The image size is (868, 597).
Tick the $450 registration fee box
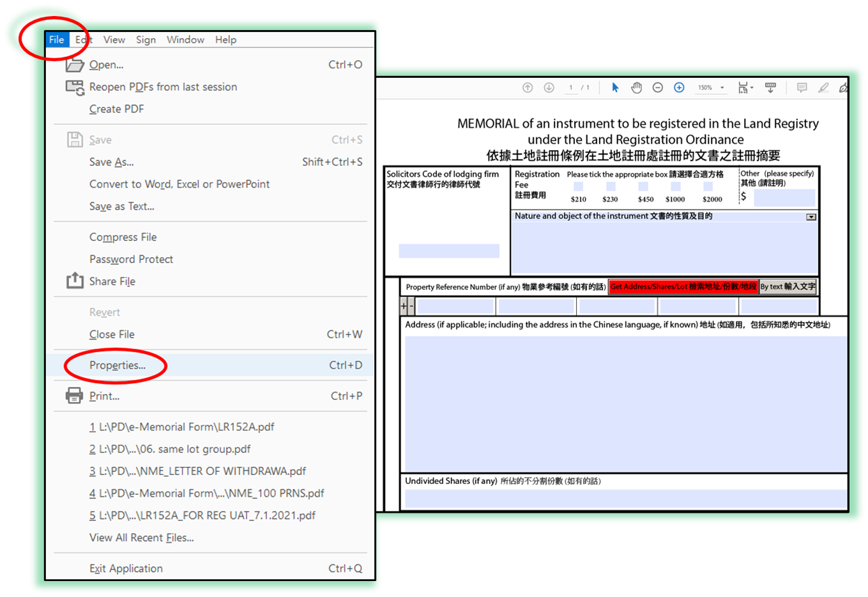(x=643, y=186)
